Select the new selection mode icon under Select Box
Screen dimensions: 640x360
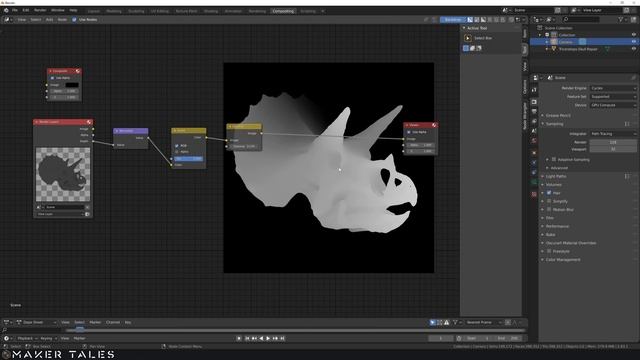click(466, 48)
